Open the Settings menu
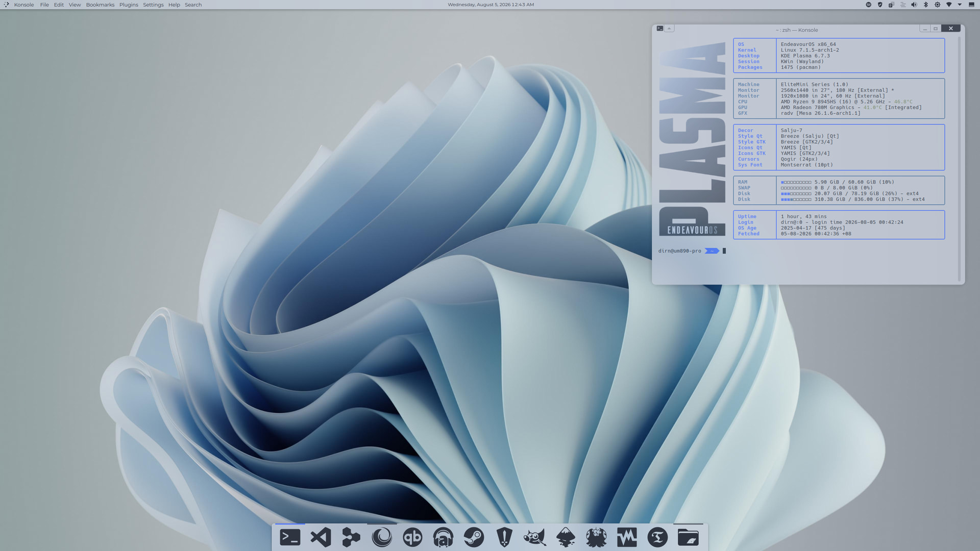This screenshot has height=551, width=980. click(153, 5)
